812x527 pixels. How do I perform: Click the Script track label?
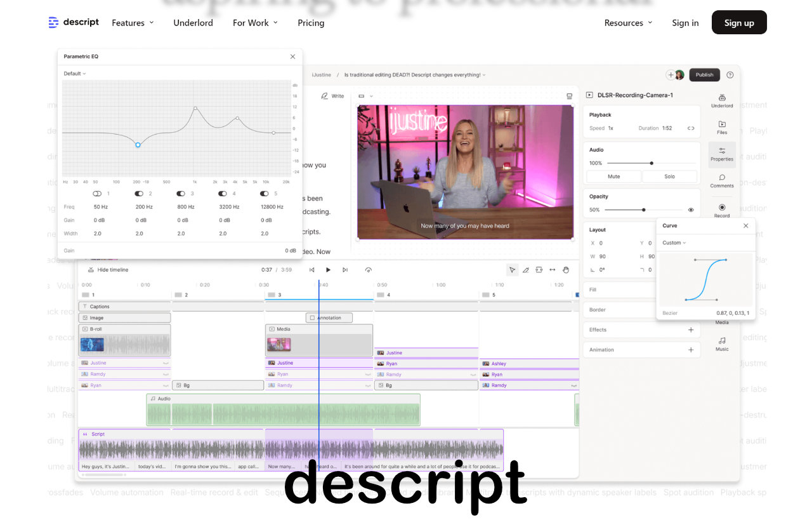[98, 434]
